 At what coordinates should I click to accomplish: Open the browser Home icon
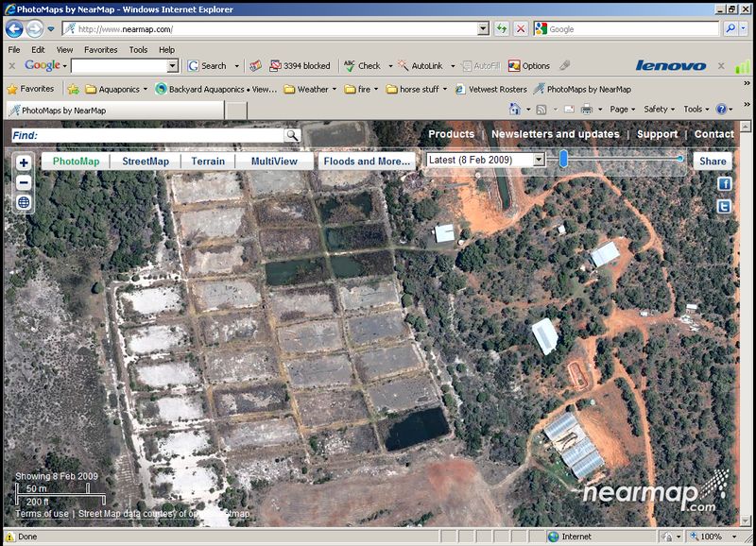pos(515,110)
